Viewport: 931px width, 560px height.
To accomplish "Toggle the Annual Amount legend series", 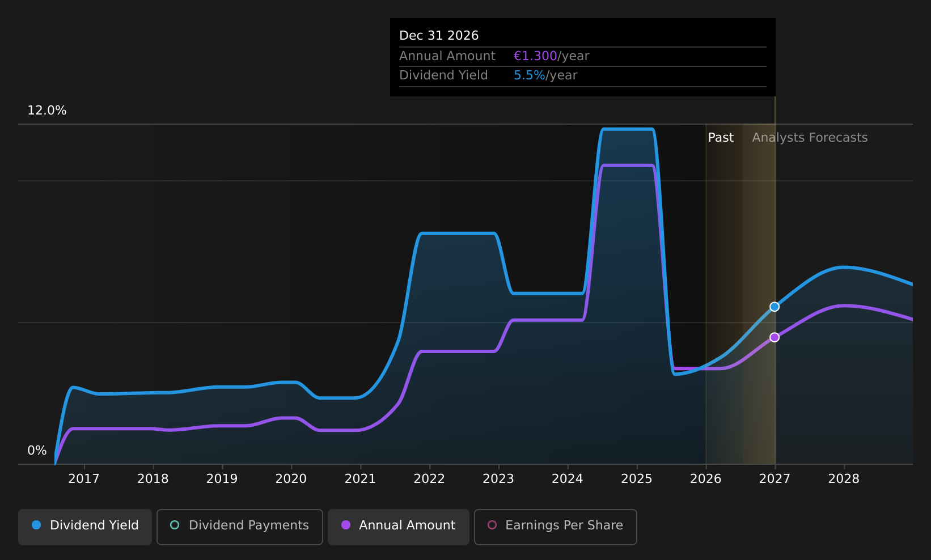I will coord(399,527).
